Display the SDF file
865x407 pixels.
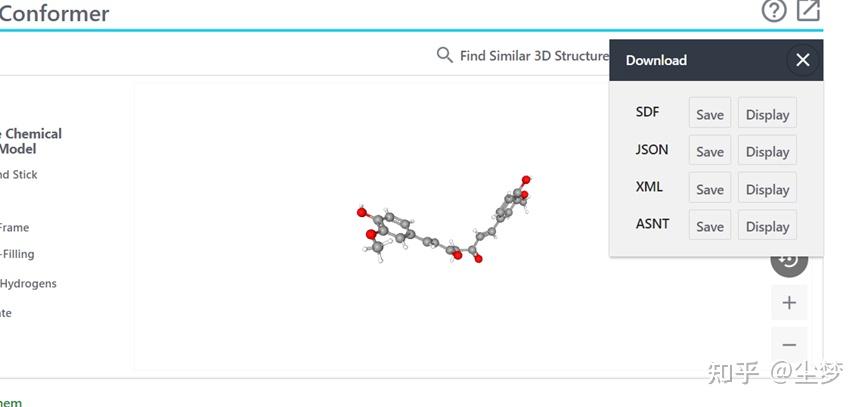[x=767, y=114]
